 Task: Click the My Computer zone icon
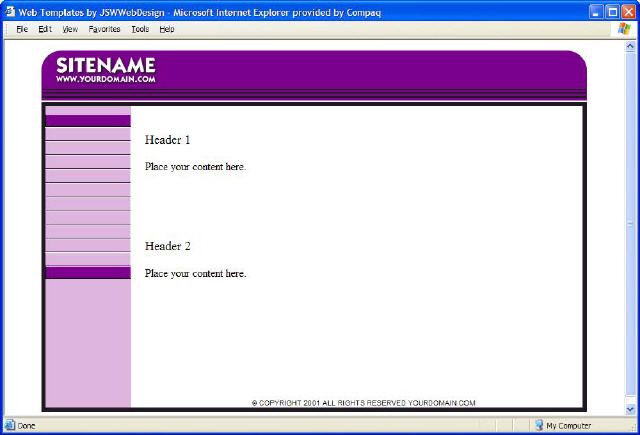(x=539, y=425)
